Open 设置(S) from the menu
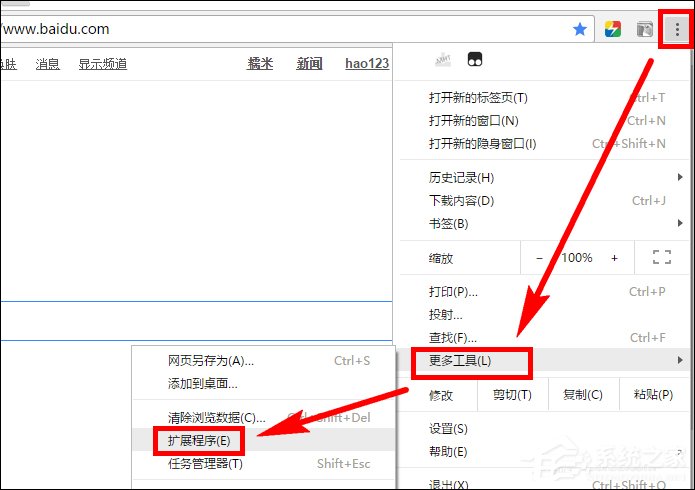The height and width of the screenshot is (490, 695). click(546, 429)
